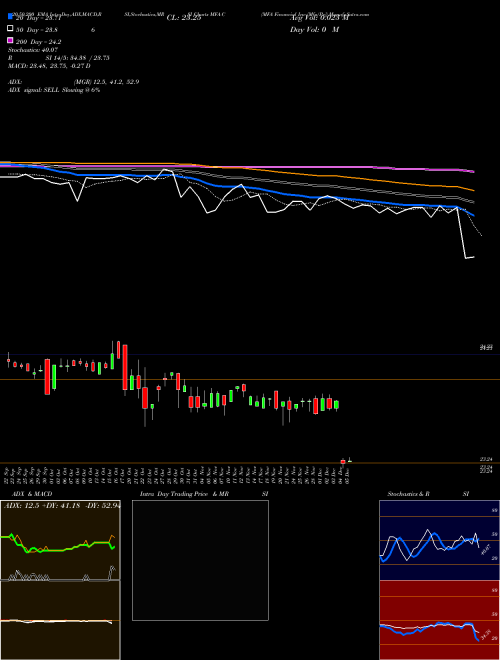The image size is (500, 660).
Task: Select the "200 Day = 24.2" label
Action: tap(38, 42)
